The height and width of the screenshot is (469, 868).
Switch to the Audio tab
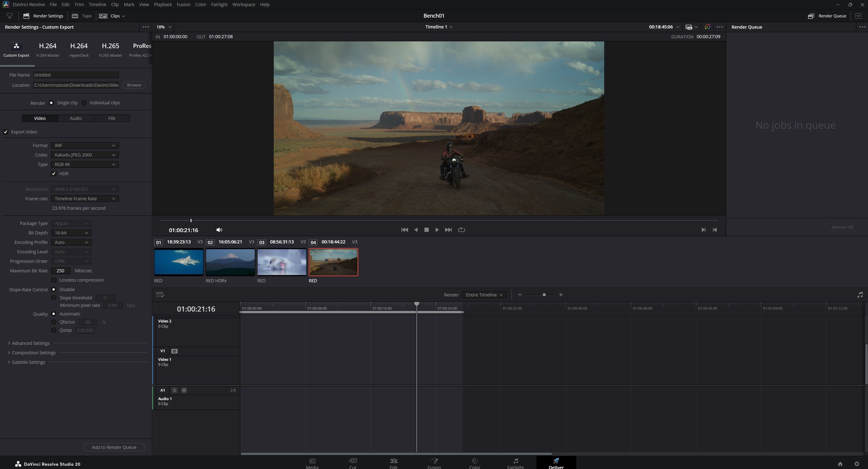75,118
